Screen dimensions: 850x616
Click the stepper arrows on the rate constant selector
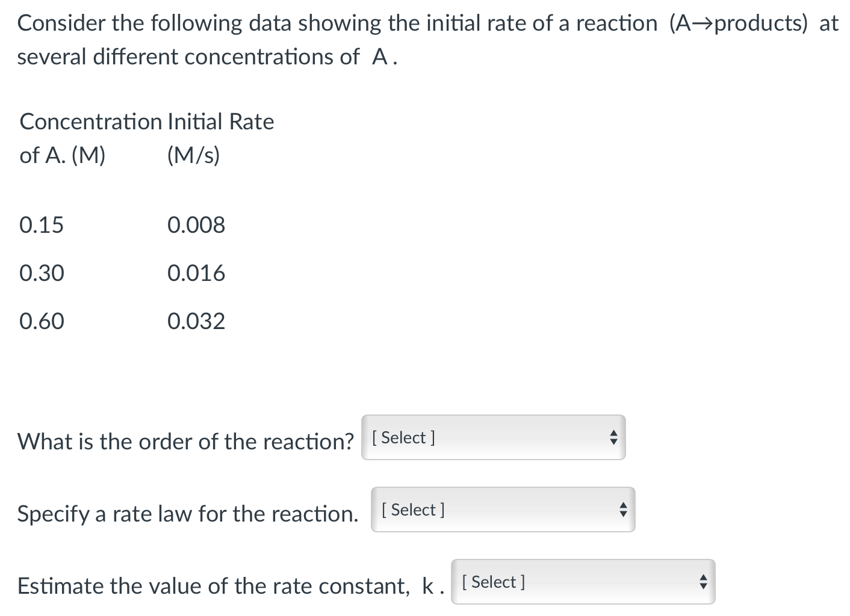tap(703, 582)
